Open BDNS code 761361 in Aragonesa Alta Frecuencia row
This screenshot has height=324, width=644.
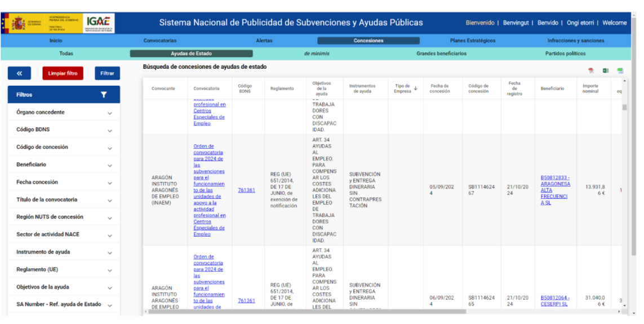(x=246, y=190)
